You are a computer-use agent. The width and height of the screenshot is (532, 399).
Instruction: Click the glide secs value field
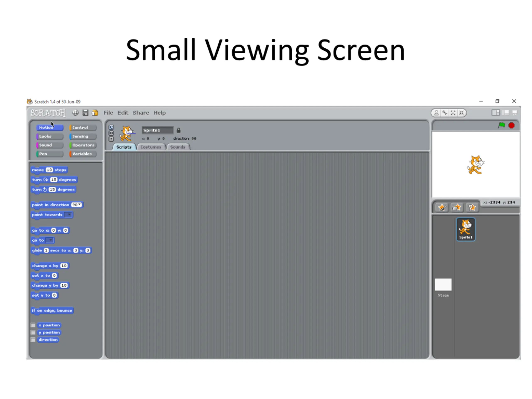click(46, 250)
